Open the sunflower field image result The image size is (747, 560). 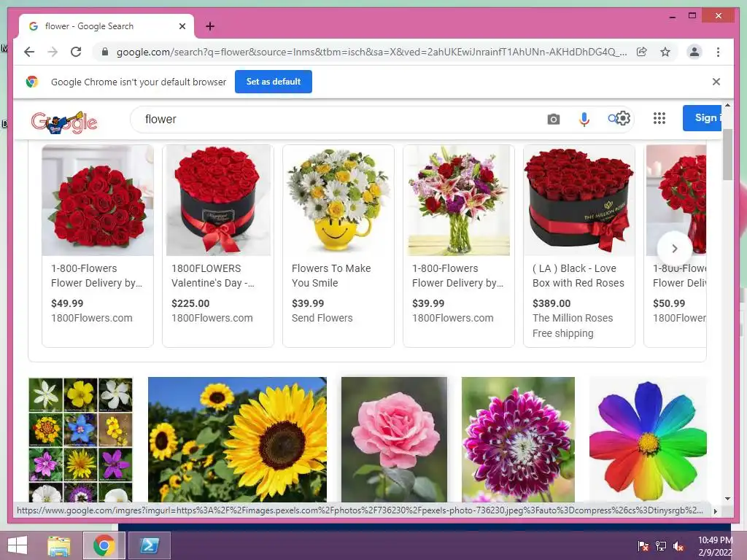237,440
